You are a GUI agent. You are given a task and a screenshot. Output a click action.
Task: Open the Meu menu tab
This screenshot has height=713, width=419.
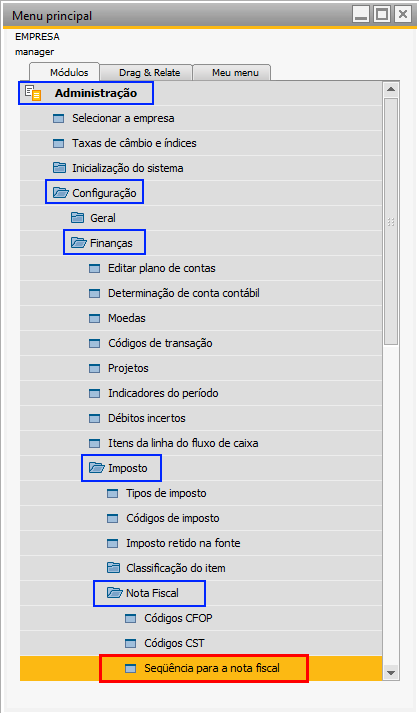click(x=232, y=73)
